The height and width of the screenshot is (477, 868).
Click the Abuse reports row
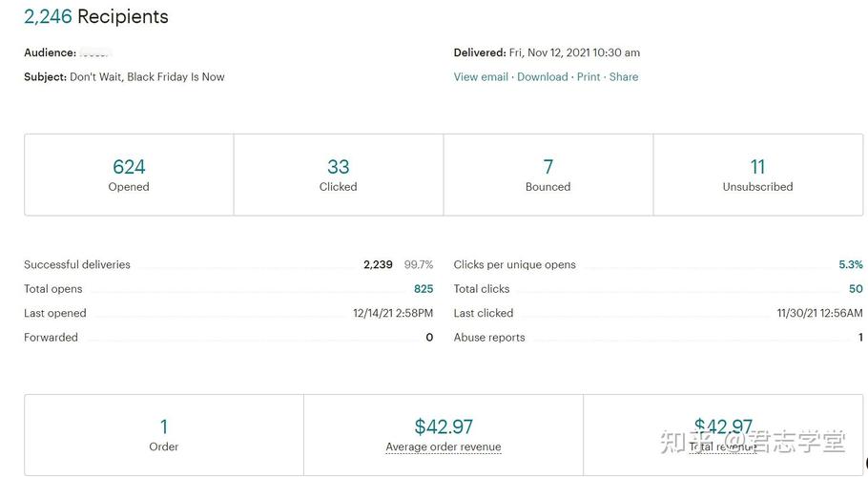point(658,338)
